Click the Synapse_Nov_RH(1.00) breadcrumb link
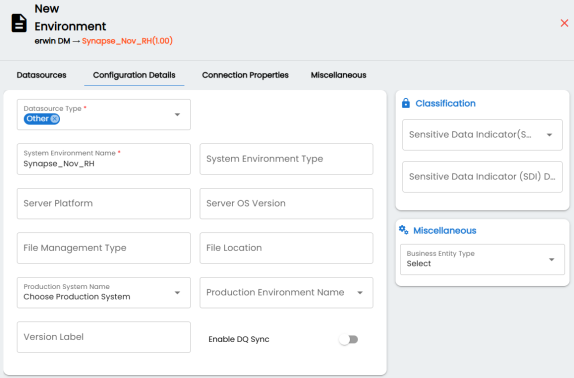Screen dimensions: 574x378 127,41
